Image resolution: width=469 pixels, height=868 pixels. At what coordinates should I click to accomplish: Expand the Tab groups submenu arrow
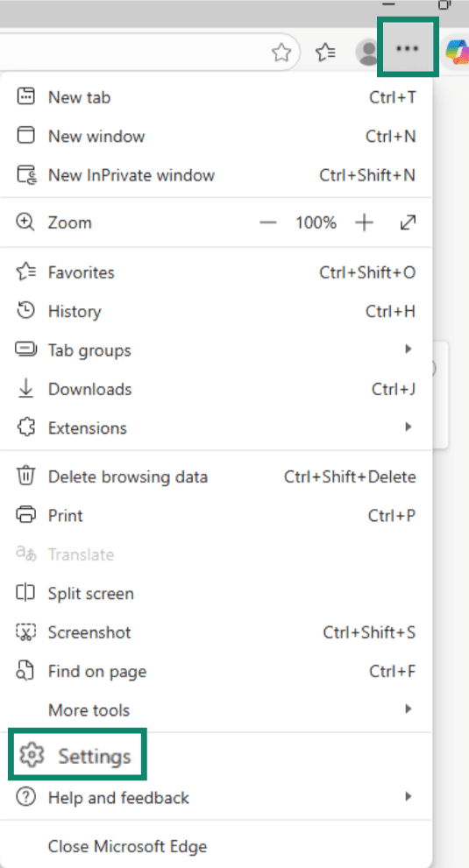[408, 349]
